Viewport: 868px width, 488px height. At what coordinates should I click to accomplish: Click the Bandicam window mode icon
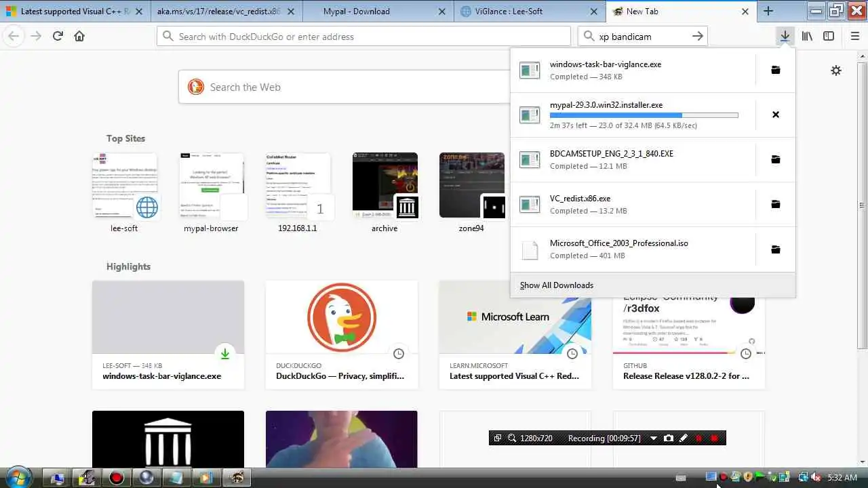pyautogui.click(x=498, y=439)
